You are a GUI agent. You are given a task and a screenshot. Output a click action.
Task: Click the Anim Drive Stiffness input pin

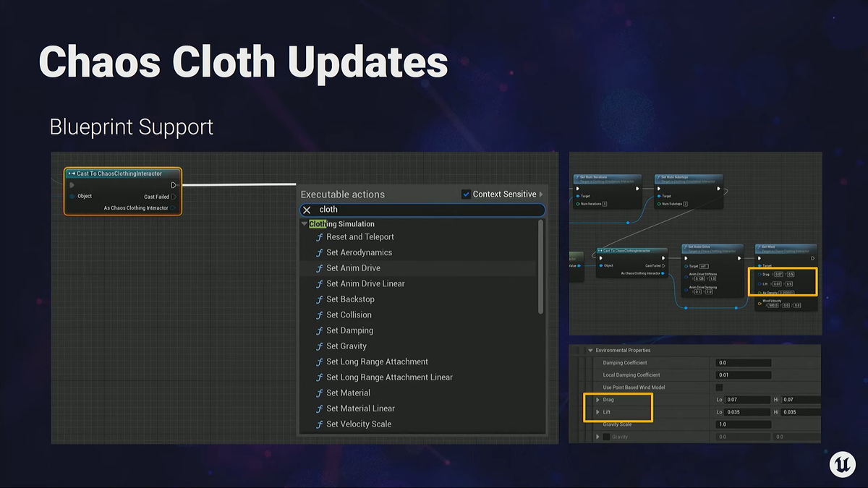click(686, 277)
